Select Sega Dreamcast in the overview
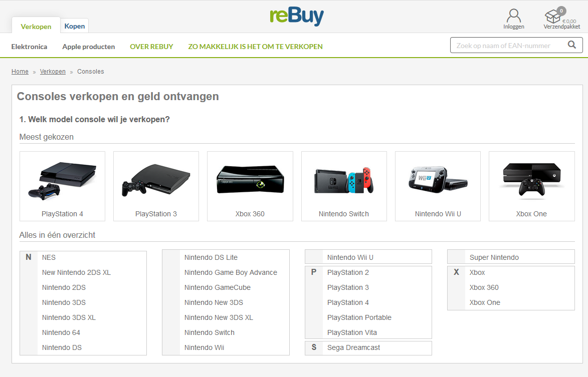The height and width of the screenshot is (377, 588). pos(353,347)
